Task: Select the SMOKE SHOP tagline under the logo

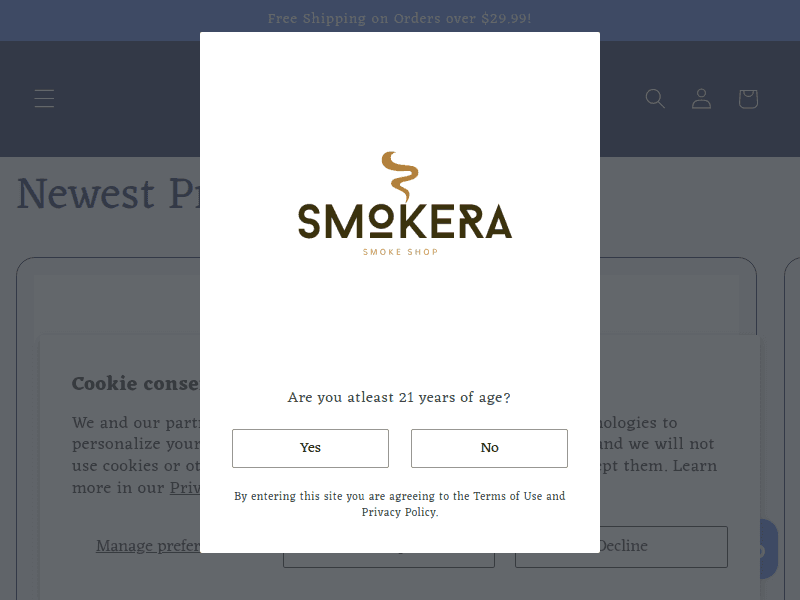Action: [x=400, y=251]
